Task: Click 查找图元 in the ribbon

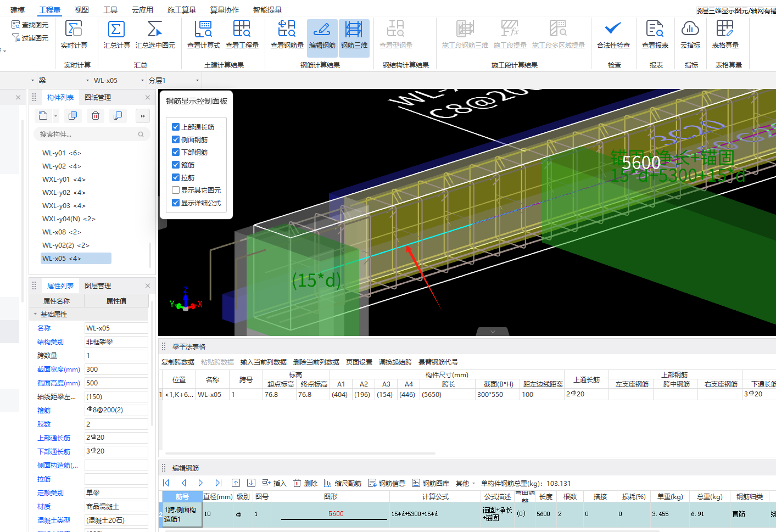Action: click(x=30, y=25)
